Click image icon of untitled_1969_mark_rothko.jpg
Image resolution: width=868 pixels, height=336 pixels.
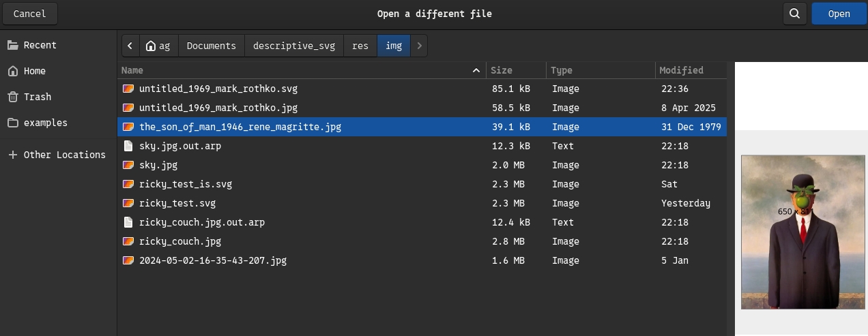[128, 108]
